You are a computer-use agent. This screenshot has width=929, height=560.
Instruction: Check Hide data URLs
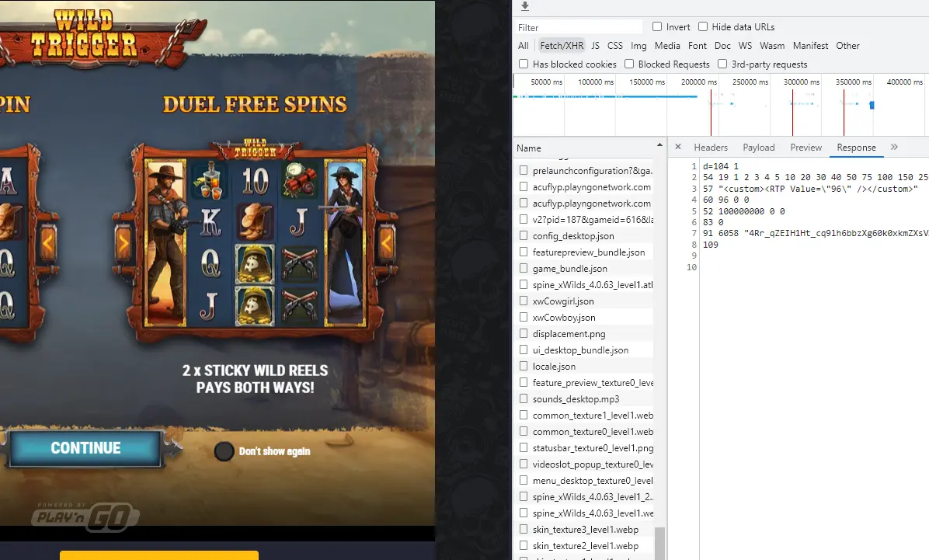click(703, 26)
